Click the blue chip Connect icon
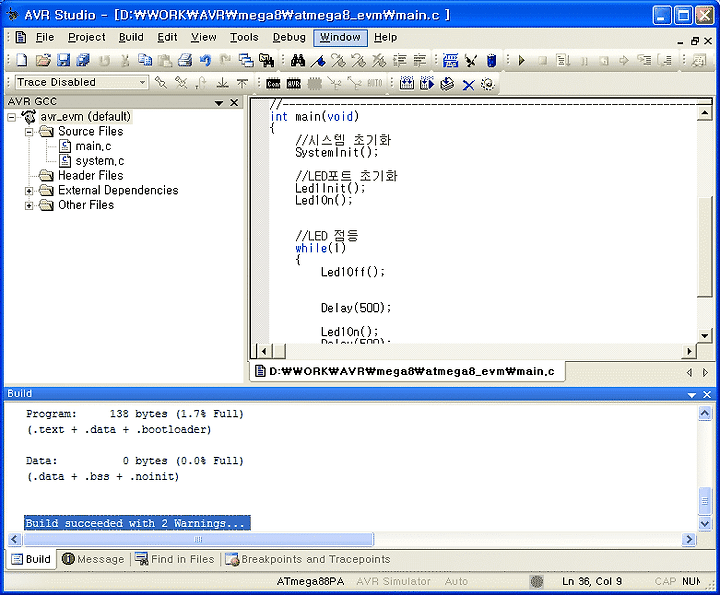 coord(450,60)
